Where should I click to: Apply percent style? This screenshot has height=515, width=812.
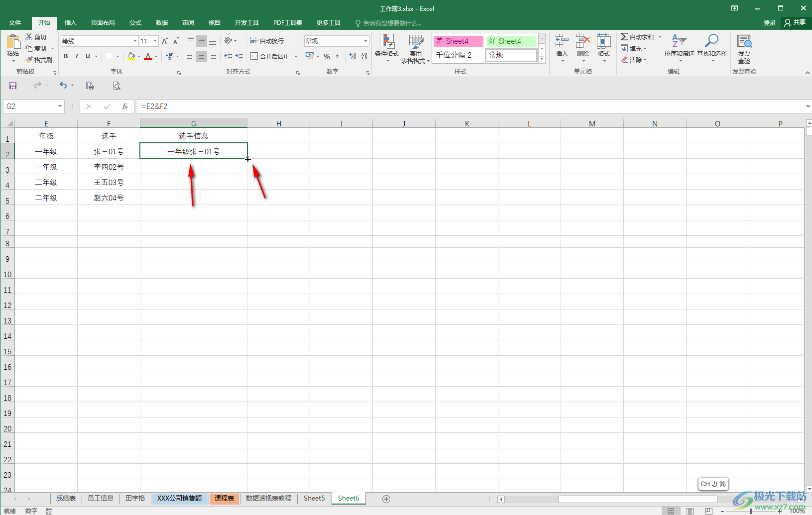click(327, 56)
